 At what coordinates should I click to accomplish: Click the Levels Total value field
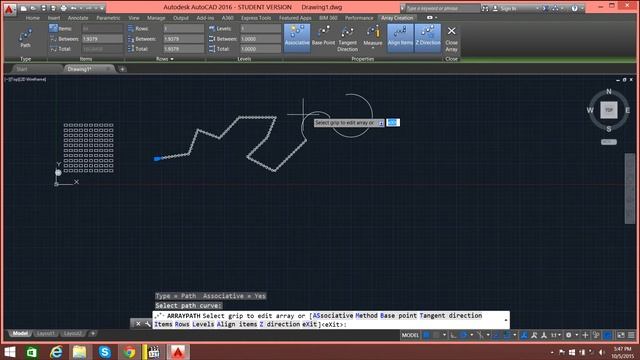pos(260,49)
